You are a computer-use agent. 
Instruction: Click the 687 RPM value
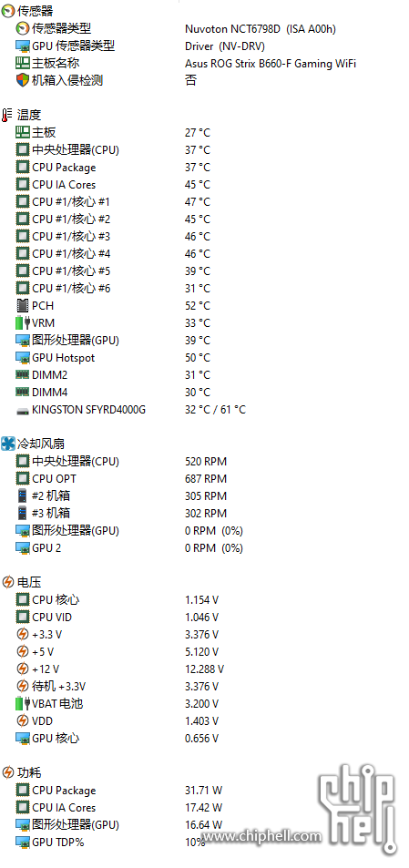point(205,479)
